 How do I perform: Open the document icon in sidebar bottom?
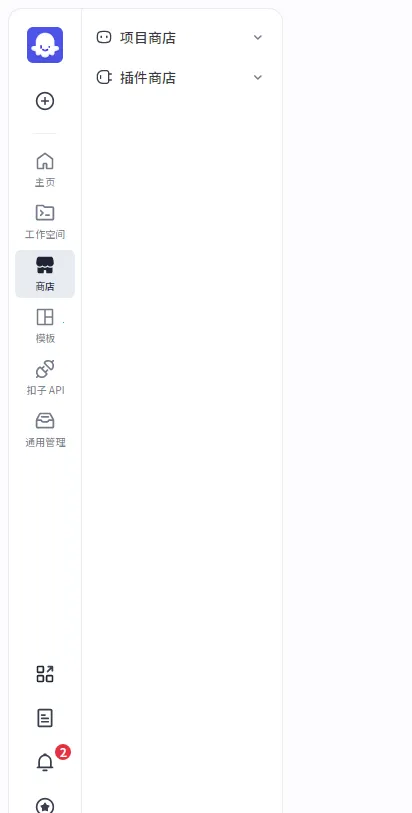point(45,718)
